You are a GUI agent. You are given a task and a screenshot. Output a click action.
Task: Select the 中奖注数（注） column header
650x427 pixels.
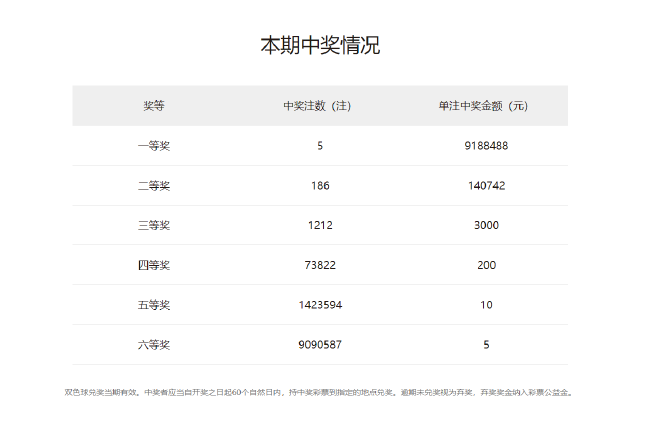[319, 105]
